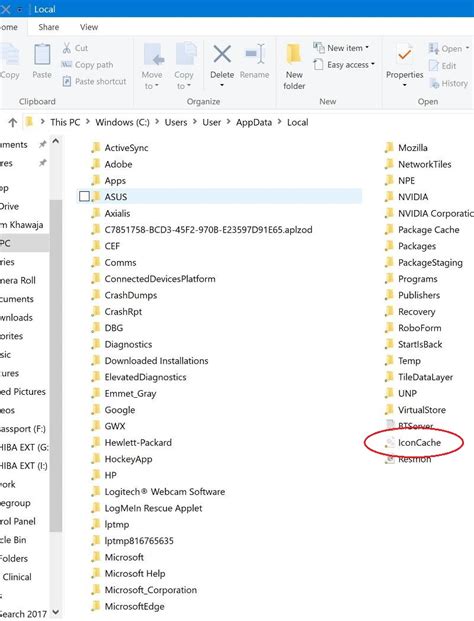
Task: Select the Hewlett-Packard folder name
Action: click(138, 442)
